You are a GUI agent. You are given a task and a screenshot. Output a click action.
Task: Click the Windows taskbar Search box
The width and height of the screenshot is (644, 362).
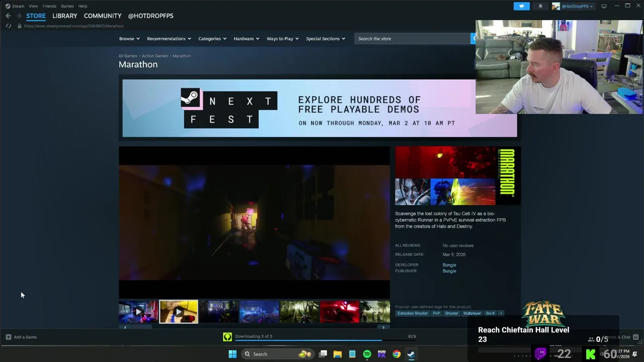pyautogui.click(x=277, y=354)
